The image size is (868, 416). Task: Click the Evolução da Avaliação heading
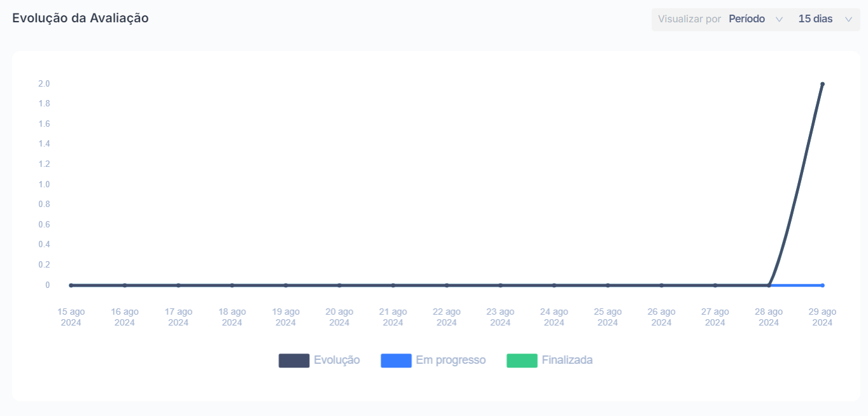pyautogui.click(x=80, y=18)
